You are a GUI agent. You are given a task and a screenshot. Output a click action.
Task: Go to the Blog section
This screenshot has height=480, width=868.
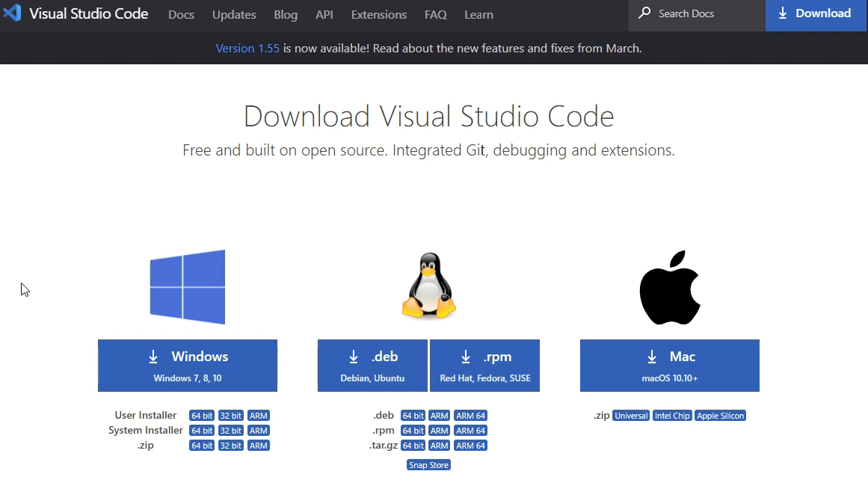(x=286, y=14)
